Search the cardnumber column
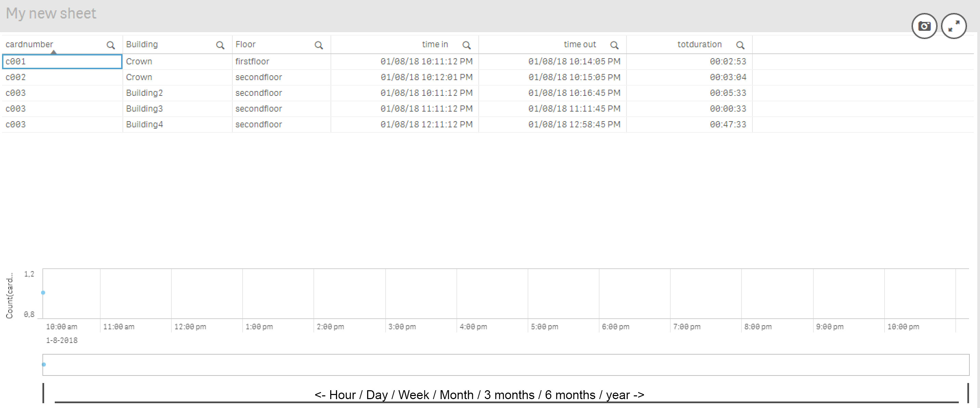 (110, 45)
